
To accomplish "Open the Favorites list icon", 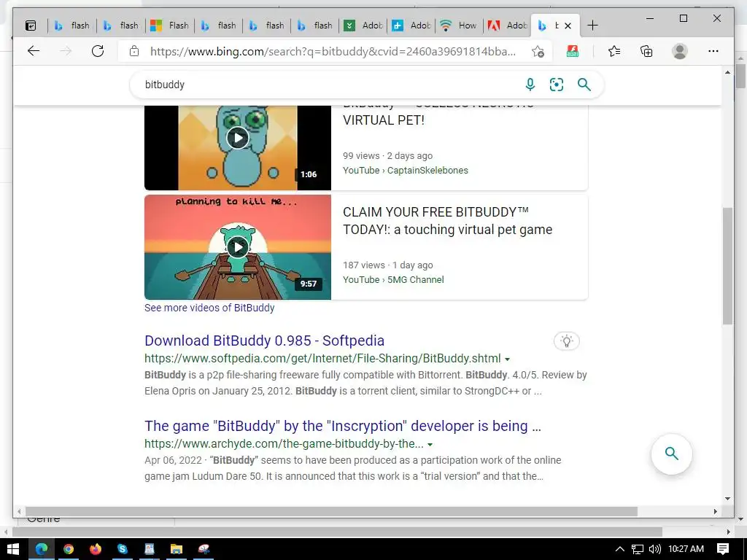I will point(614,51).
